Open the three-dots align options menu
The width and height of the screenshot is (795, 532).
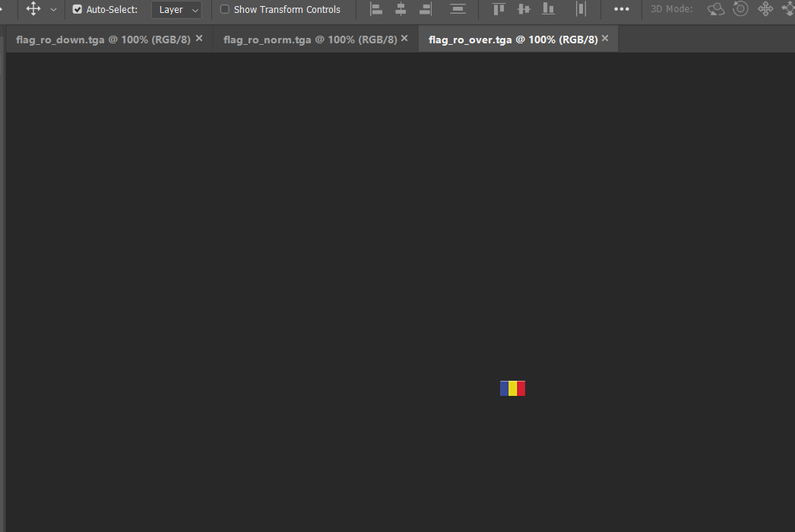621,9
